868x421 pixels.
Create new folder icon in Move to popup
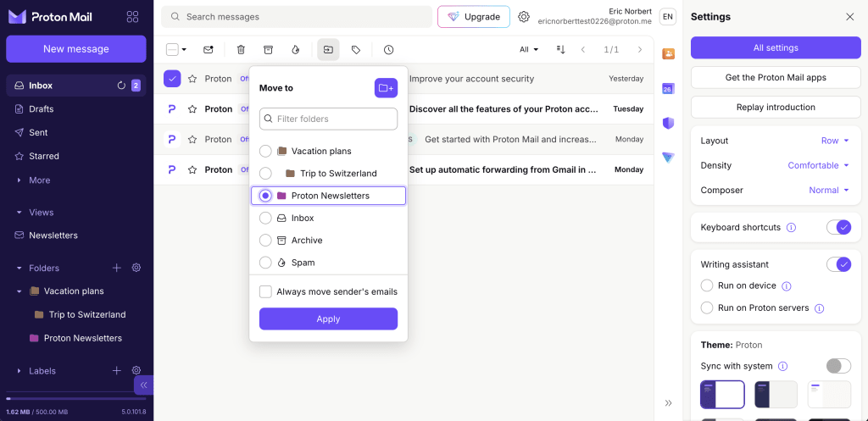(386, 88)
